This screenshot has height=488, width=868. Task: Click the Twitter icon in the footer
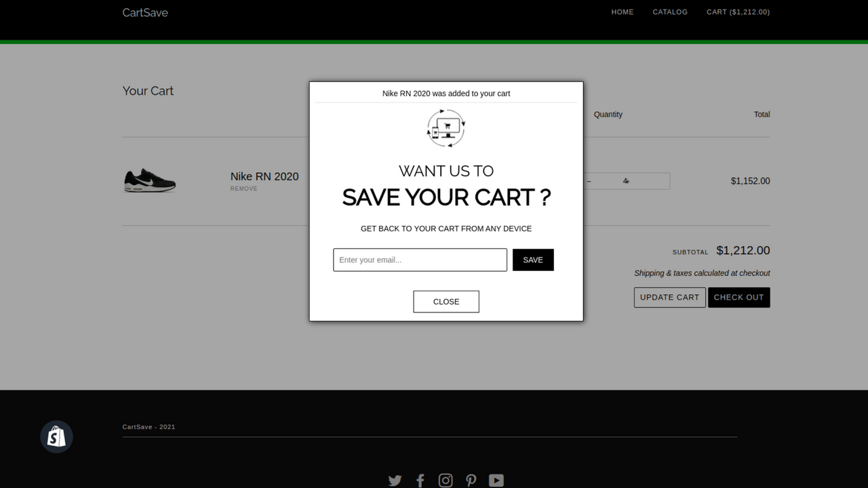click(x=395, y=480)
